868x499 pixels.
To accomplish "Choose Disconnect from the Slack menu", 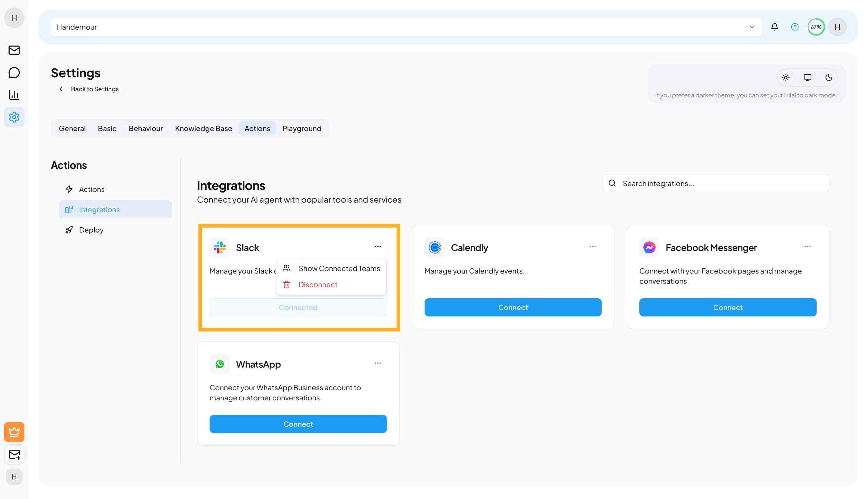I will tap(318, 285).
